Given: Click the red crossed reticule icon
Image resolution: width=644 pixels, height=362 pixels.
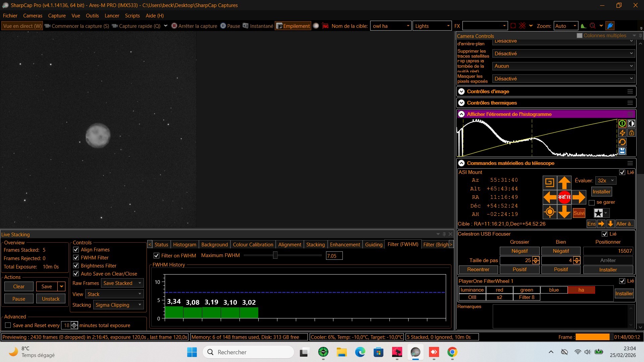Looking at the screenshot, I should coord(522,26).
